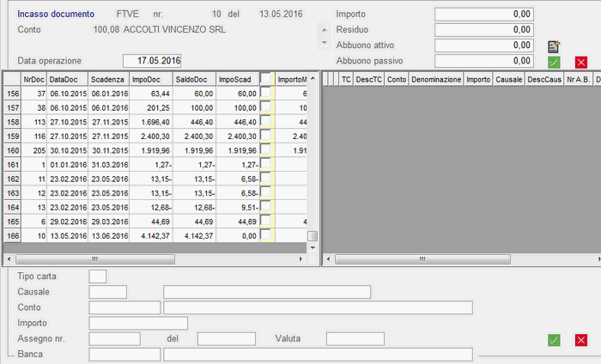601x364 pixels.
Task: Click the ImpoDoc cell 1.696,40
Action: point(151,122)
